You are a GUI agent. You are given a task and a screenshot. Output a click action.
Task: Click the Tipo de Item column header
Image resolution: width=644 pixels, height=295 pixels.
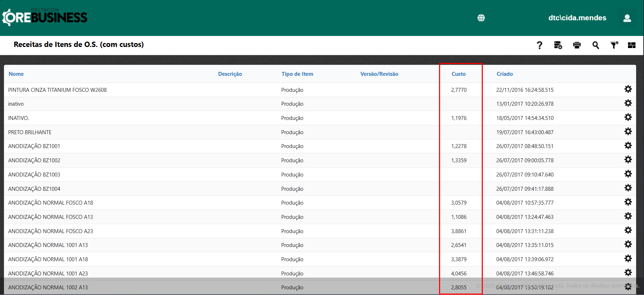click(x=297, y=74)
